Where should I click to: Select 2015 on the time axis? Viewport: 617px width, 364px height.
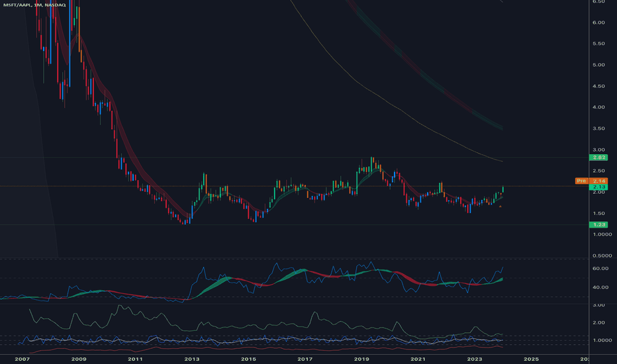(x=248, y=359)
